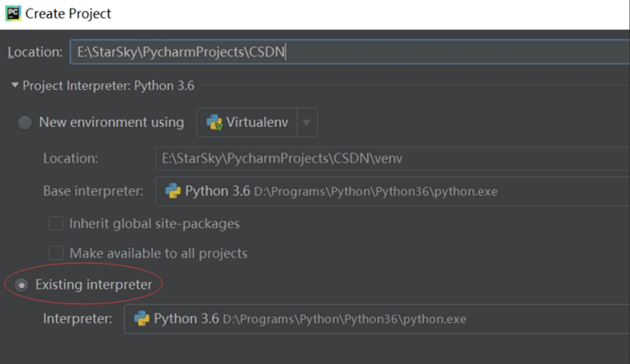The height and width of the screenshot is (364, 630).
Task: Click the project Location input field
Action: pyautogui.click(x=350, y=52)
